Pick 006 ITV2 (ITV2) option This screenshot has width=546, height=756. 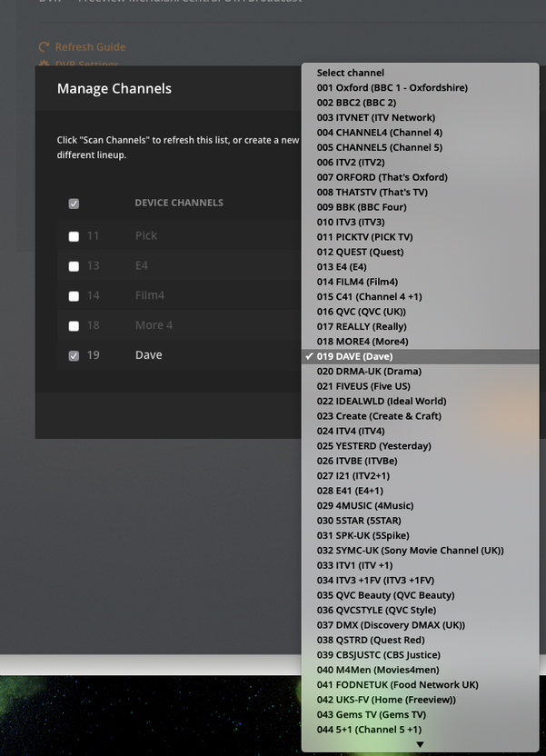tap(421, 163)
